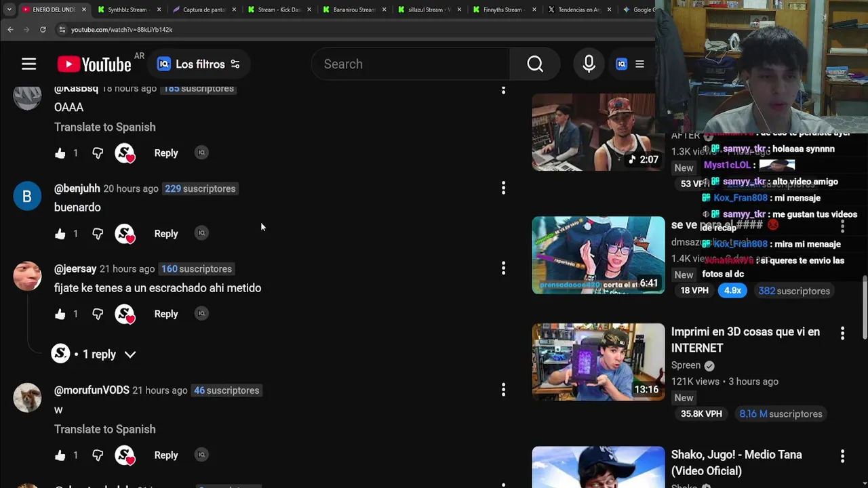Image resolution: width=868 pixels, height=488 pixels.
Task: Open @jeersay channel link
Action: click(x=75, y=269)
